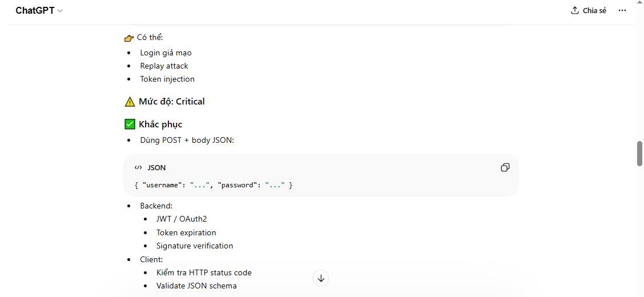Click the username password code line
The image size is (644, 297).
click(x=213, y=185)
